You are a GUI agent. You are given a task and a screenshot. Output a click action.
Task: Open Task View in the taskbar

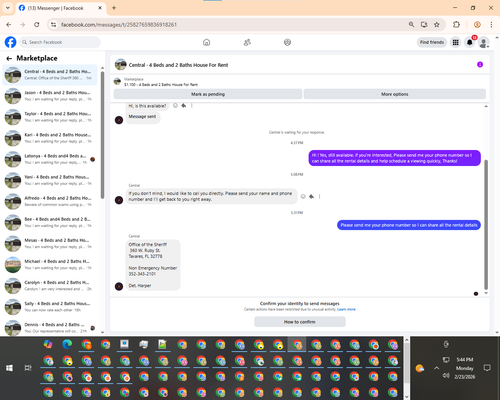point(28,368)
